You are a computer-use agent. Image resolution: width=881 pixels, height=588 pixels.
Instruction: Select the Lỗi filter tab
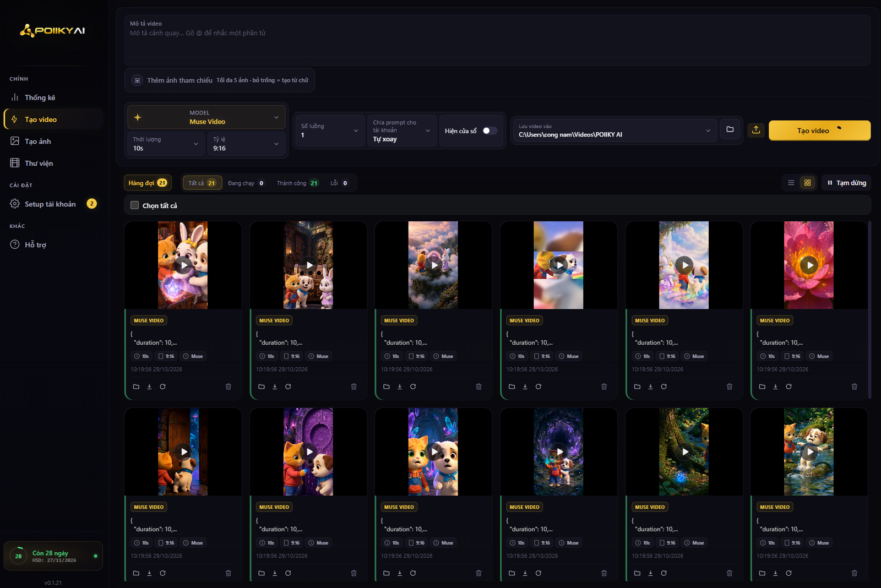click(x=339, y=183)
